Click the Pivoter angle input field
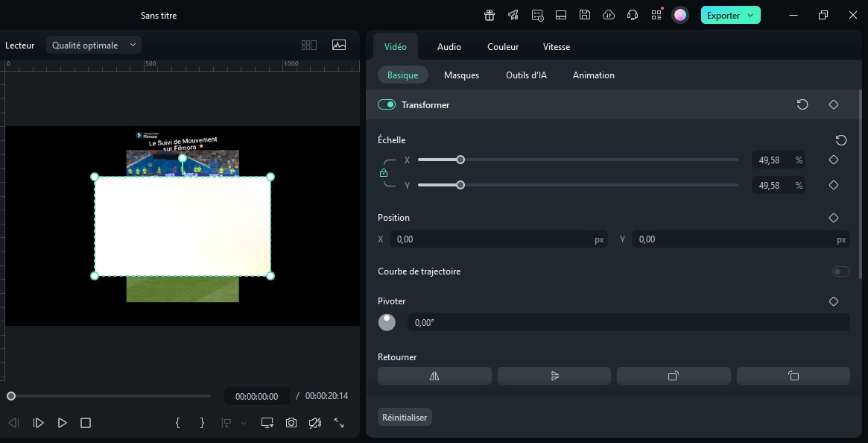The height and width of the screenshot is (443, 868). (x=628, y=322)
